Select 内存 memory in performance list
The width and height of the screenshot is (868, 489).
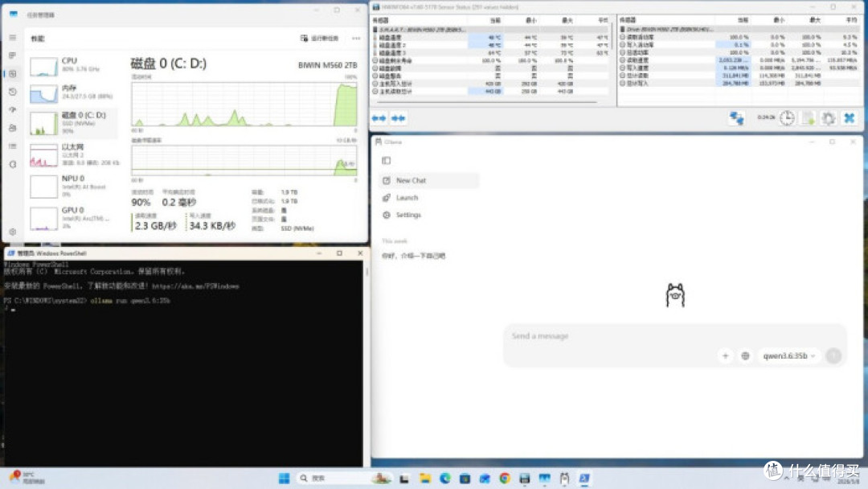74,92
